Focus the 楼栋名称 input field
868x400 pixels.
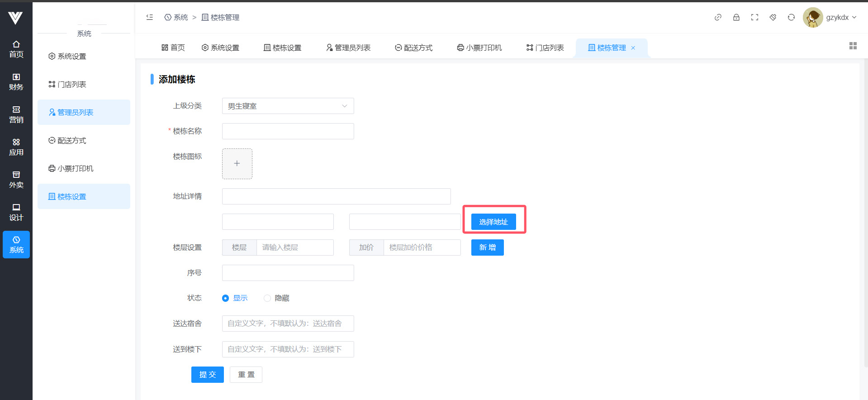click(x=288, y=131)
